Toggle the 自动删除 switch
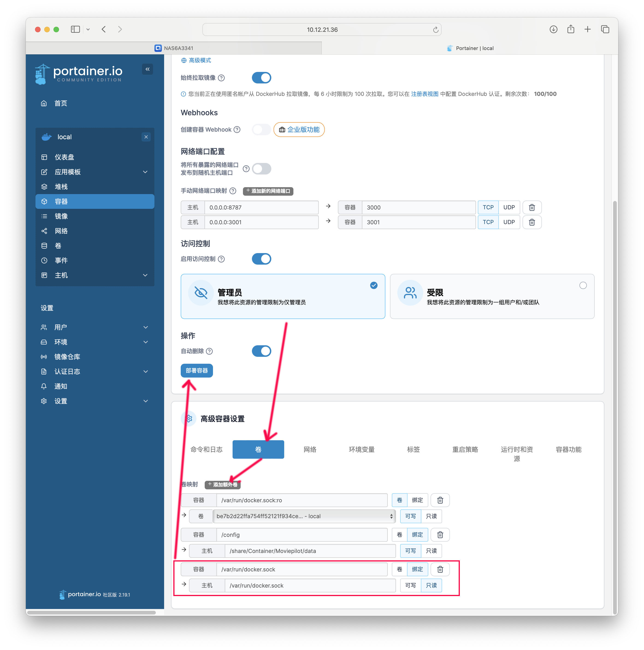This screenshot has width=644, height=650. [x=261, y=351]
